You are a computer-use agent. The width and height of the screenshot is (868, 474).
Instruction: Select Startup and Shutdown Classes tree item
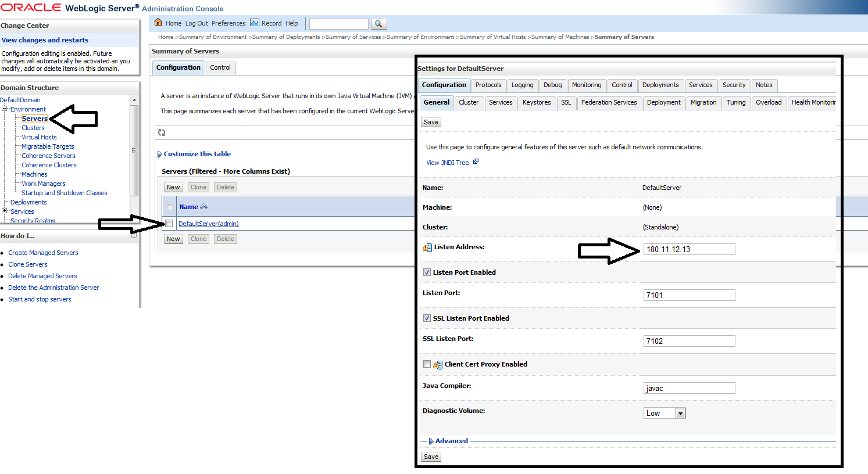coord(65,193)
